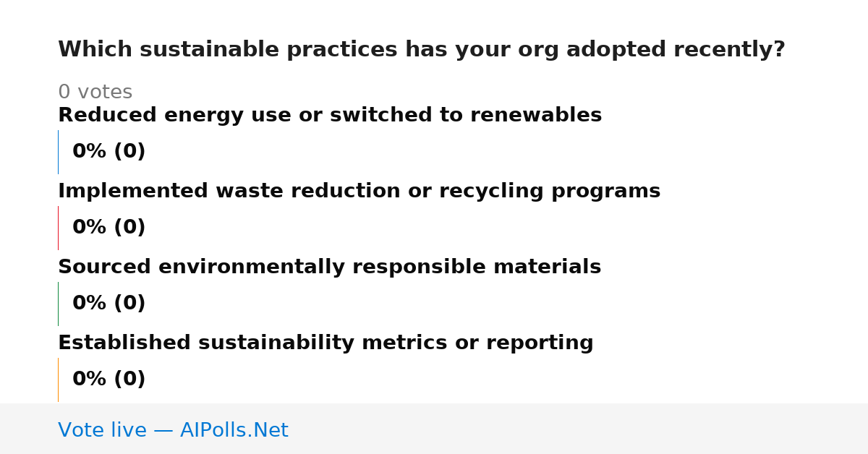Select Reduced energy use or switched to renewables
This screenshot has width=868, height=454.
[x=330, y=116]
